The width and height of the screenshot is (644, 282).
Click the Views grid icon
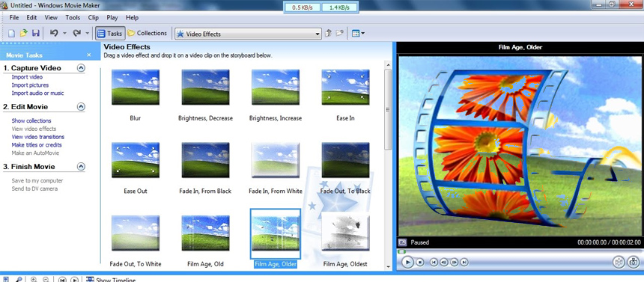tap(356, 34)
